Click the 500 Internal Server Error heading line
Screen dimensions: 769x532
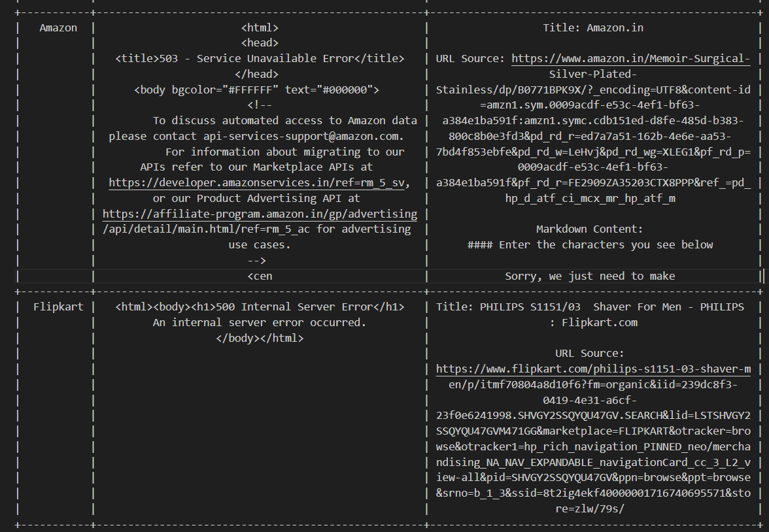260,307
